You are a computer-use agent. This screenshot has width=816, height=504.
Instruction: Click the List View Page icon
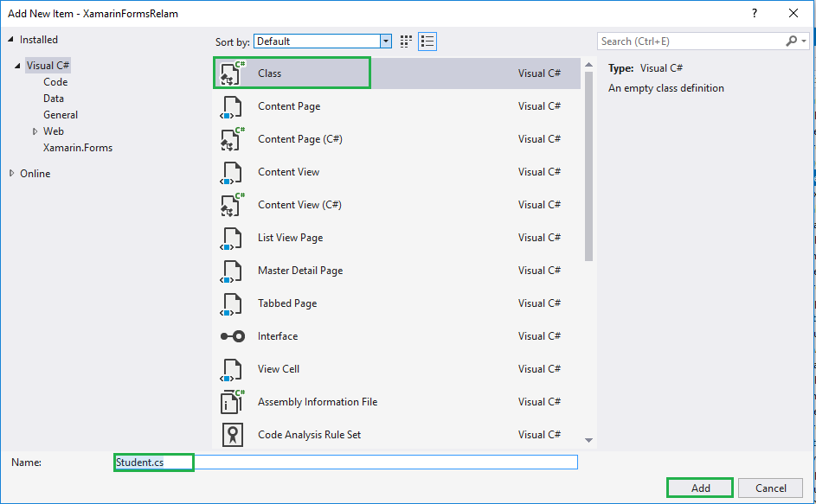(x=231, y=238)
